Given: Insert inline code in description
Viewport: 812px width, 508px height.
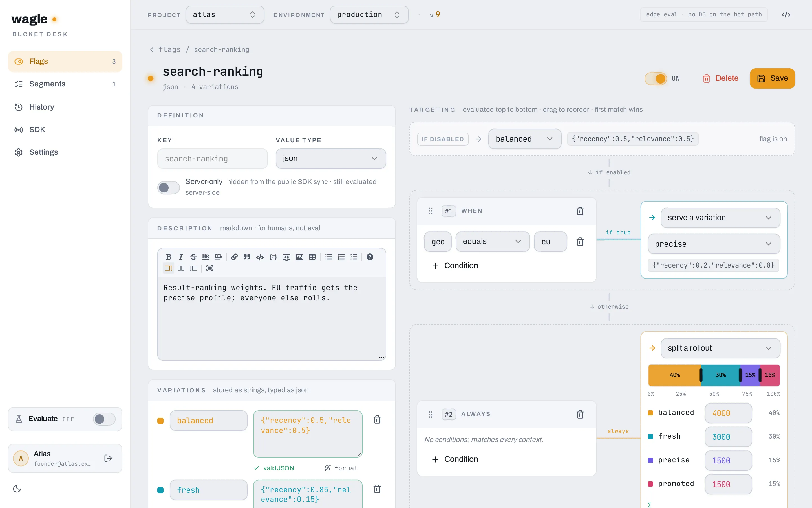Looking at the screenshot, I should point(260,257).
